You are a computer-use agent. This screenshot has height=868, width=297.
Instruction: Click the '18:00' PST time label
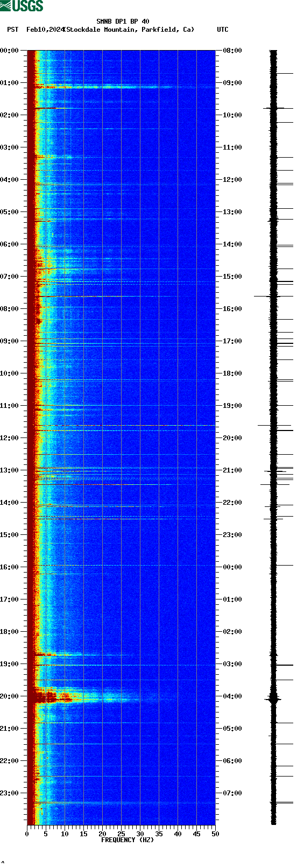(9, 632)
